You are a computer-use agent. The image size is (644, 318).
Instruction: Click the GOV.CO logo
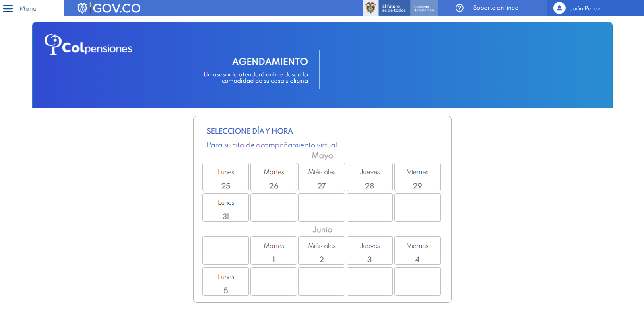pyautogui.click(x=109, y=8)
